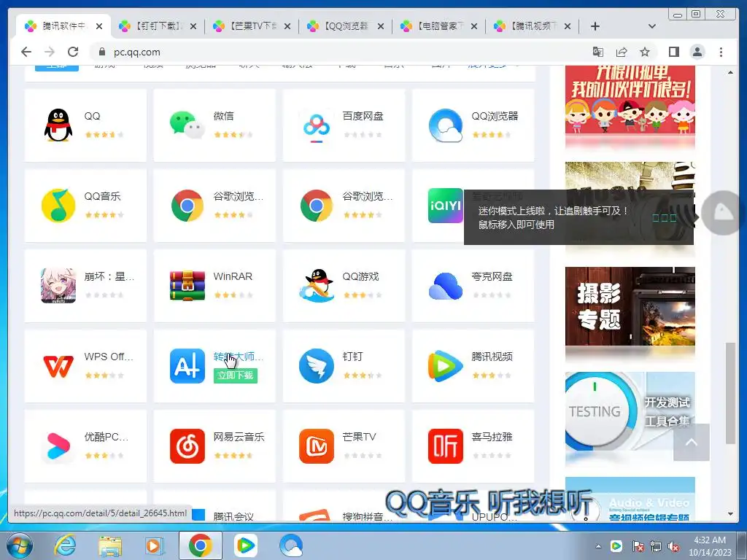The width and height of the screenshot is (747, 560).
Task: Switch to the 钉钉下载 tab
Action: click(x=158, y=26)
